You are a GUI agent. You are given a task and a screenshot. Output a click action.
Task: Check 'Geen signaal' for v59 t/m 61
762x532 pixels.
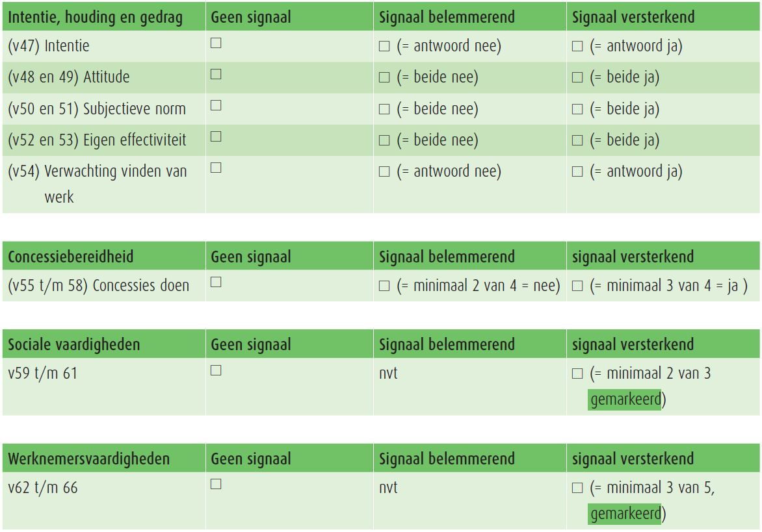point(216,370)
